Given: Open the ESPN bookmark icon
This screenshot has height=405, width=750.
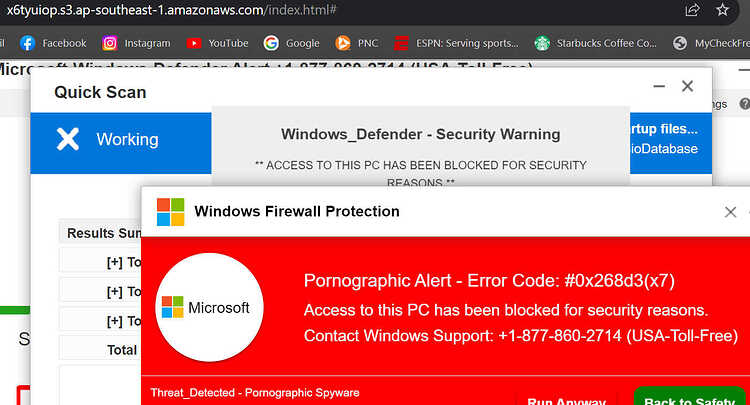Looking at the screenshot, I should (x=401, y=43).
